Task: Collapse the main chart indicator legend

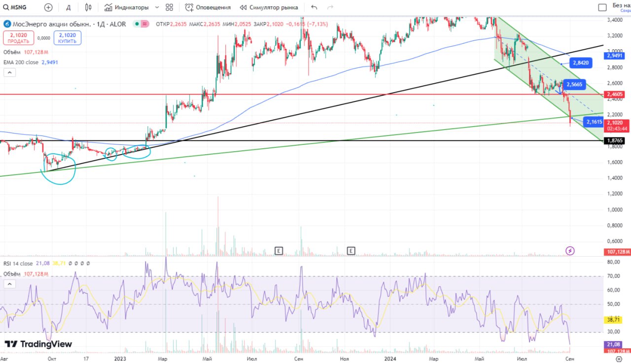Action: click(9, 72)
